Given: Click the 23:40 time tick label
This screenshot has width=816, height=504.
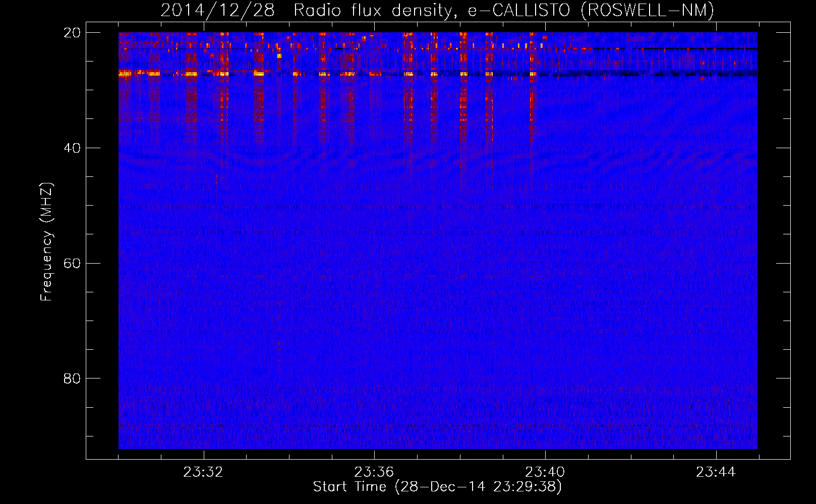Looking at the screenshot, I should pyautogui.click(x=545, y=472).
